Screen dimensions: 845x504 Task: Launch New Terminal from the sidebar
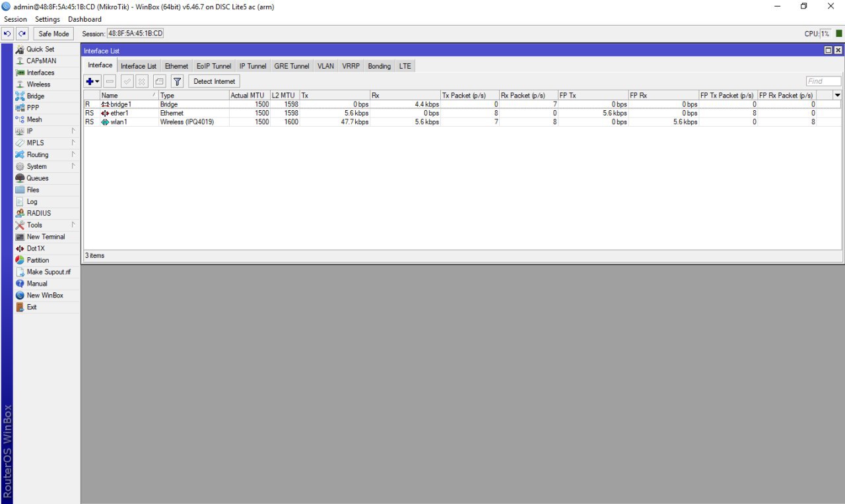(x=46, y=237)
